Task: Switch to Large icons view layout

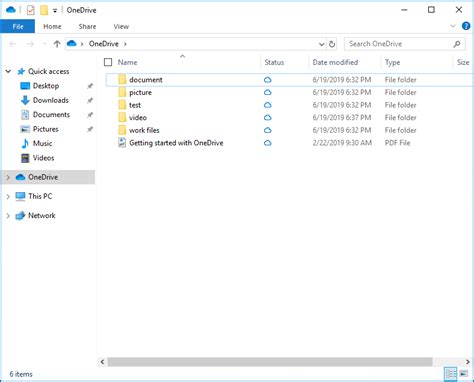Action: coord(464,374)
